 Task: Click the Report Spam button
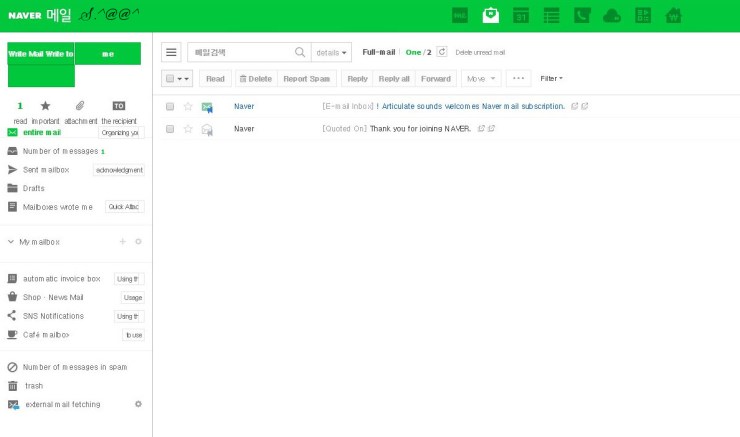(x=306, y=78)
